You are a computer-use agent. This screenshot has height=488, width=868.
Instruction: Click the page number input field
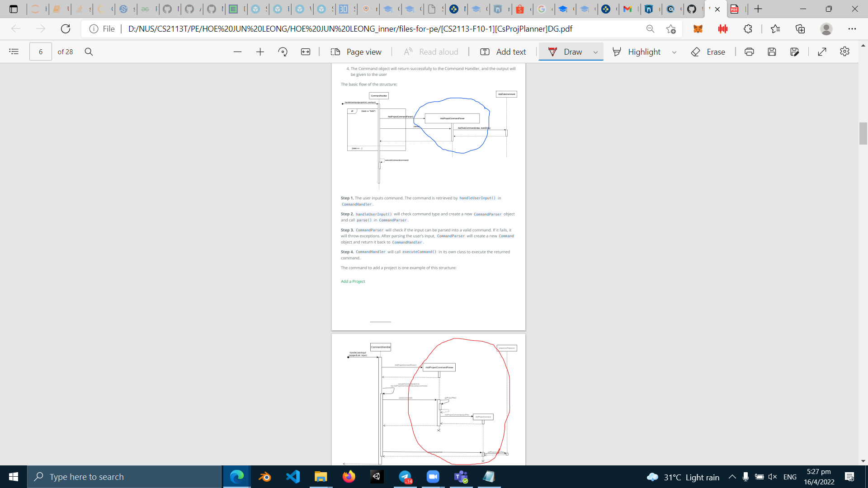41,52
